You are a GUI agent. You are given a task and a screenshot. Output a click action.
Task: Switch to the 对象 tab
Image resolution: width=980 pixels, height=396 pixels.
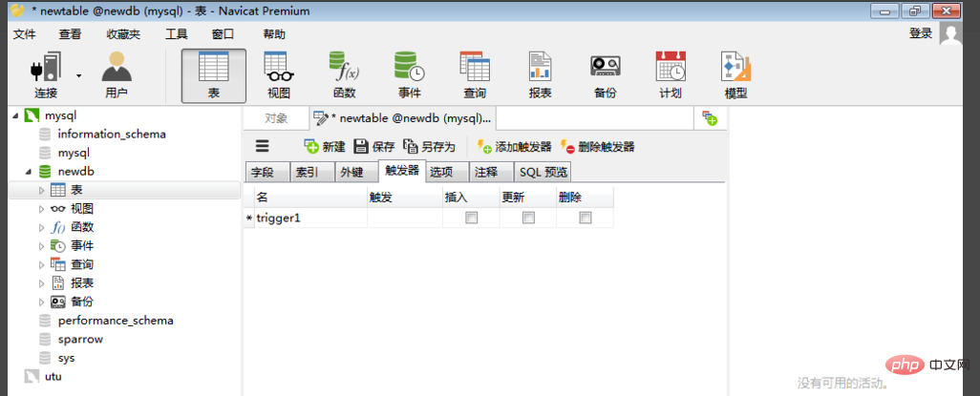click(276, 118)
